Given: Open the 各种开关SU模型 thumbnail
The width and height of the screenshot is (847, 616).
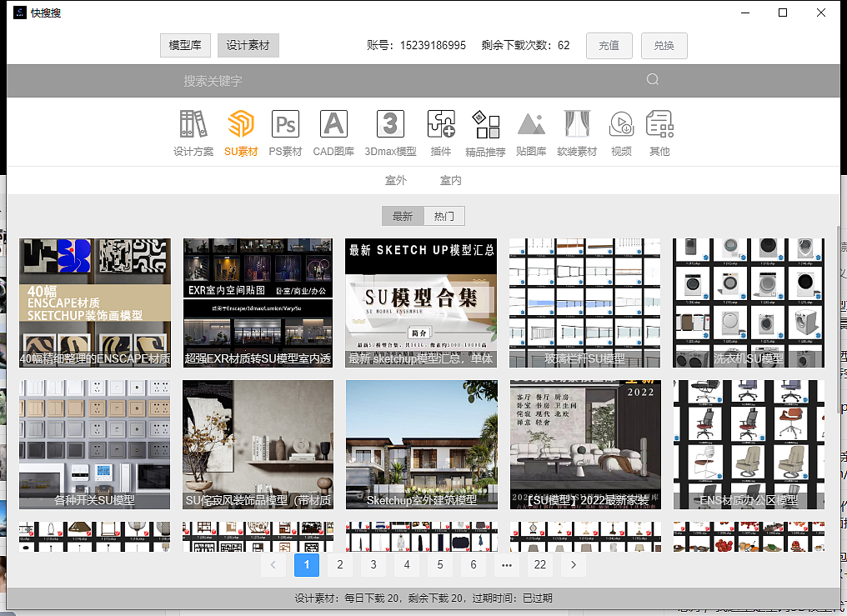Looking at the screenshot, I should click(95, 444).
